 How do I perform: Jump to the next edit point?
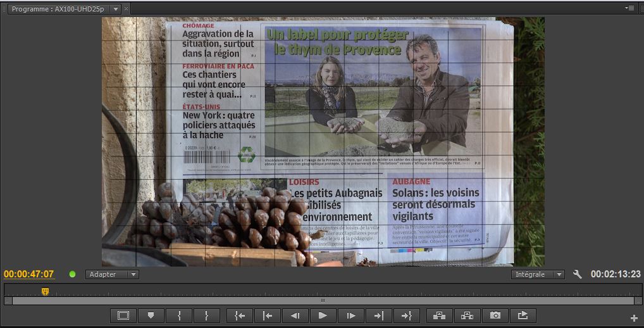(379, 316)
